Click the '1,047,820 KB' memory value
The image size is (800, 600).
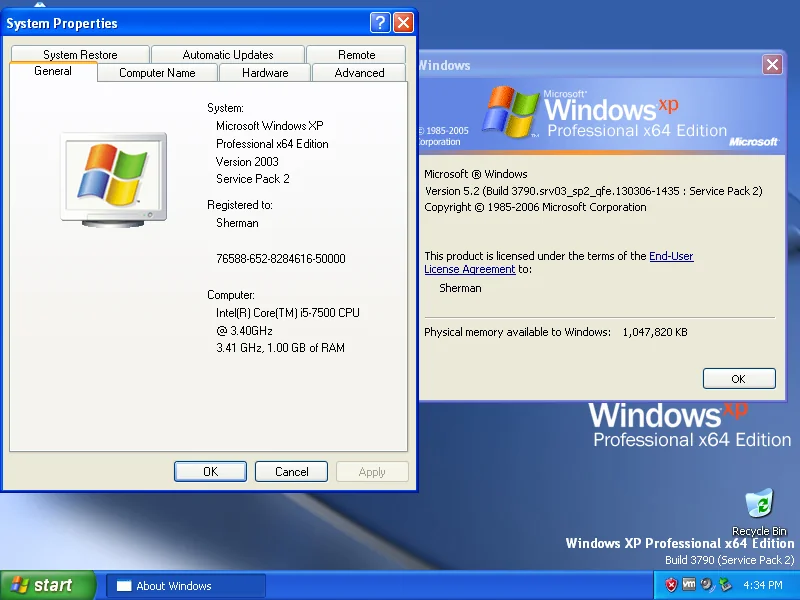coord(655,332)
